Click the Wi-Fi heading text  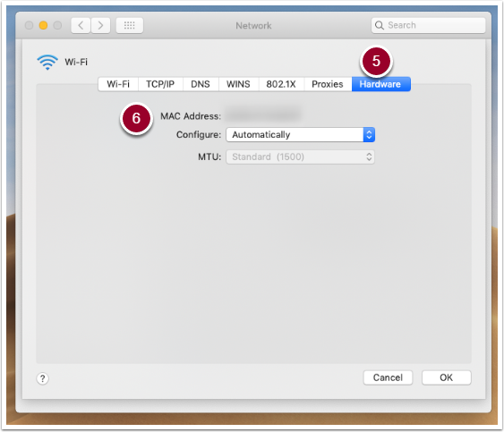[76, 62]
